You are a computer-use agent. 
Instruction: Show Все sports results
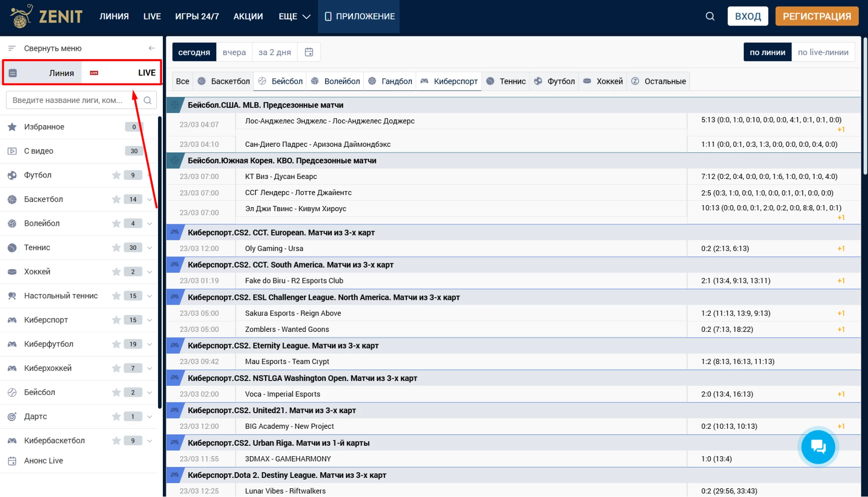[x=182, y=81]
